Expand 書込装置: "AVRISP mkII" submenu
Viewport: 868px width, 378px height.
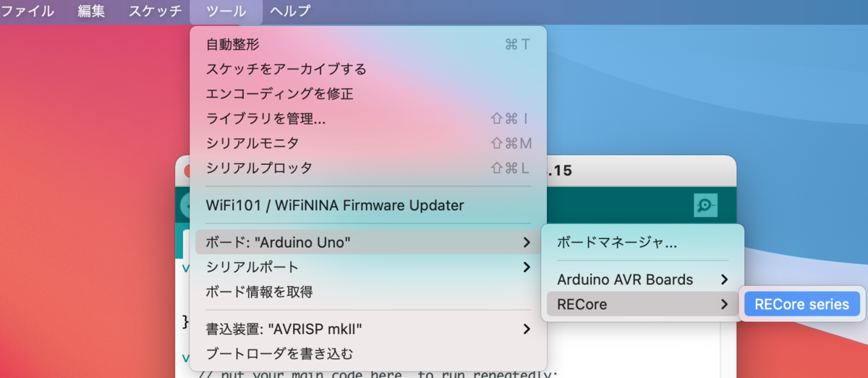tap(368, 329)
